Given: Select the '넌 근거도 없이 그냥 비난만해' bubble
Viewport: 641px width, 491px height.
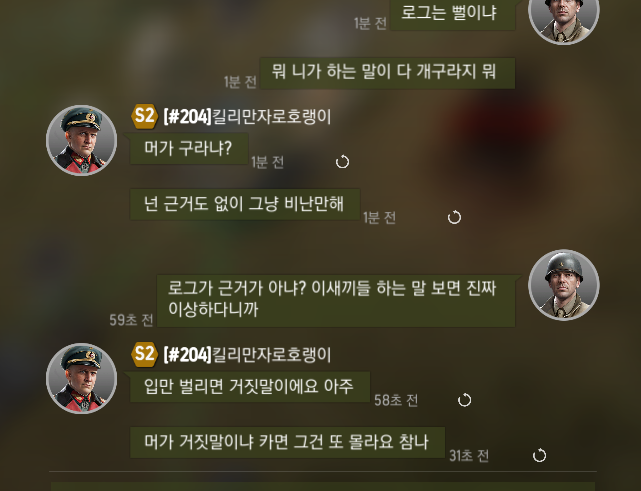Looking at the screenshot, I should click(x=245, y=204).
